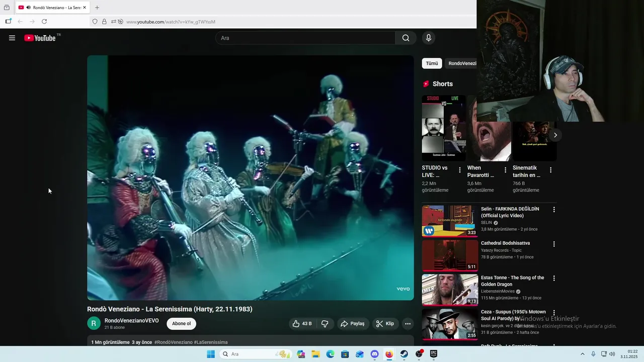The width and height of the screenshot is (644, 362).
Task: Open Ceza Suspus parody thumbnail
Action: pos(450,324)
